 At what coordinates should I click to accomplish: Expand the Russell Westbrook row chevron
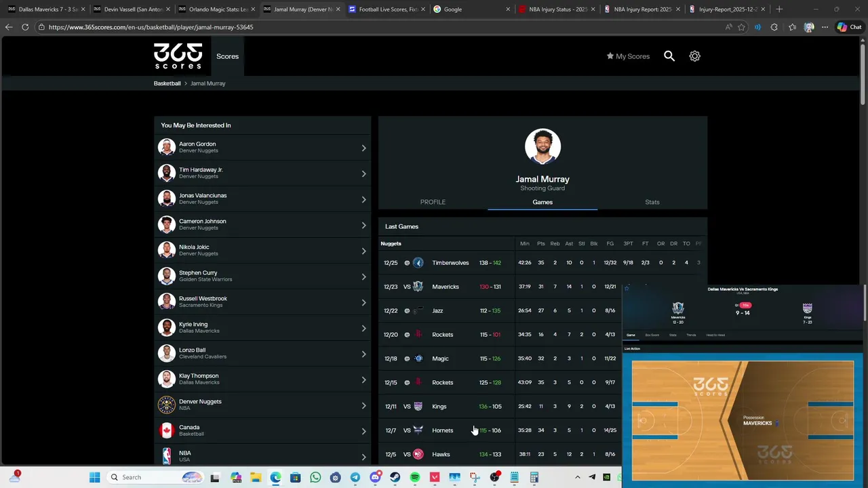(x=363, y=302)
